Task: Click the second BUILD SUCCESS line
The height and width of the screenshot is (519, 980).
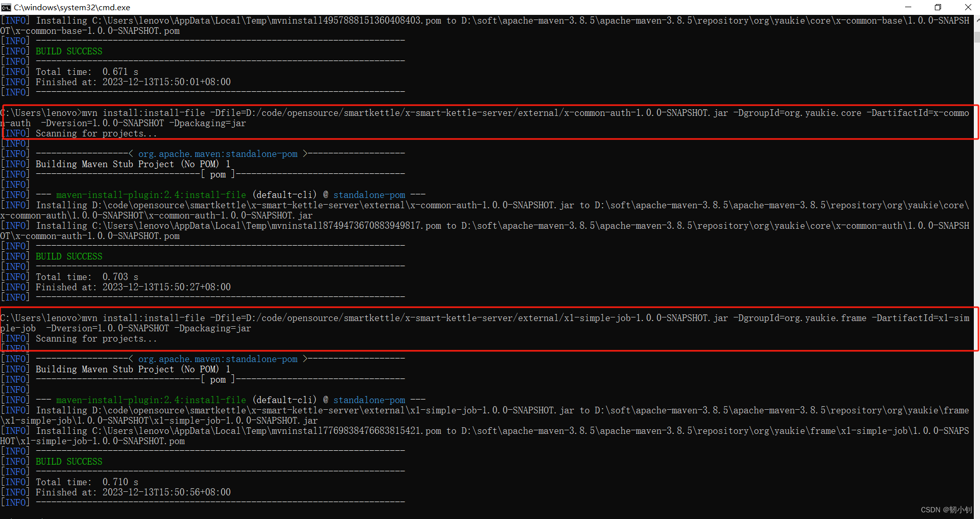Action: click(69, 256)
